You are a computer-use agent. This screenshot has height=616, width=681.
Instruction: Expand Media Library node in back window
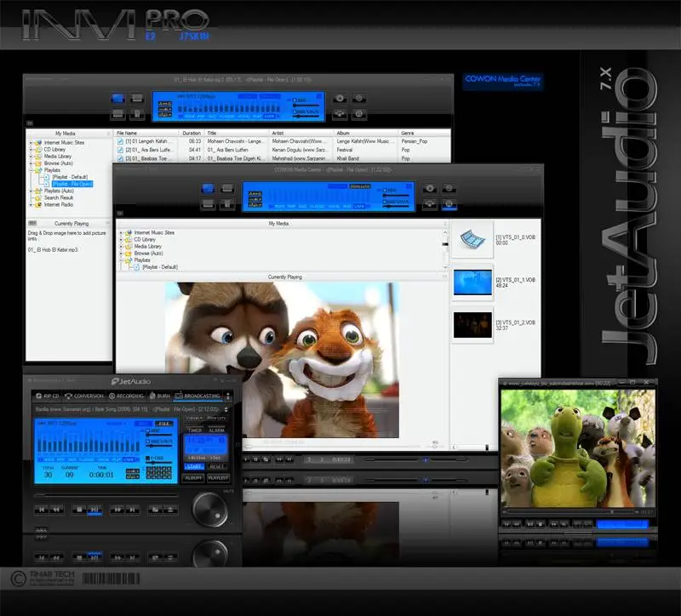(31, 157)
